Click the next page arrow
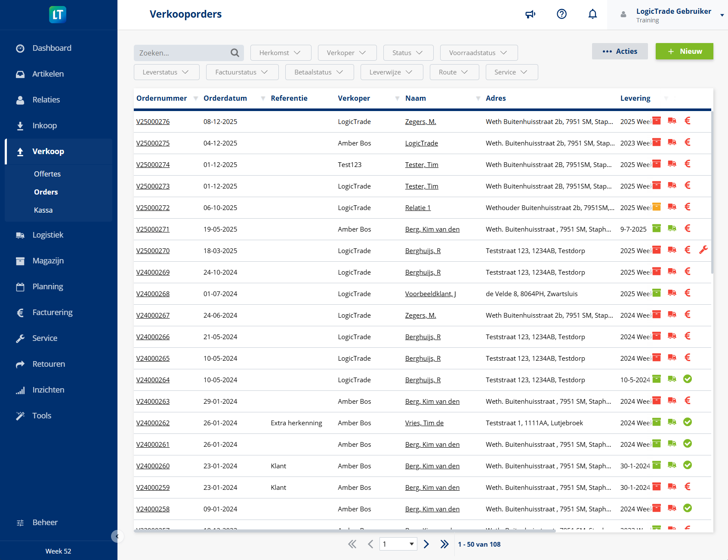The width and height of the screenshot is (728, 560). (426, 544)
